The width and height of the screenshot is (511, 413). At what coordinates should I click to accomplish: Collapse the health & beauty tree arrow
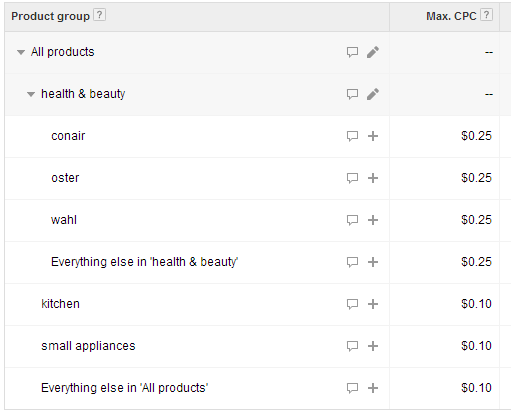pos(31,94)
